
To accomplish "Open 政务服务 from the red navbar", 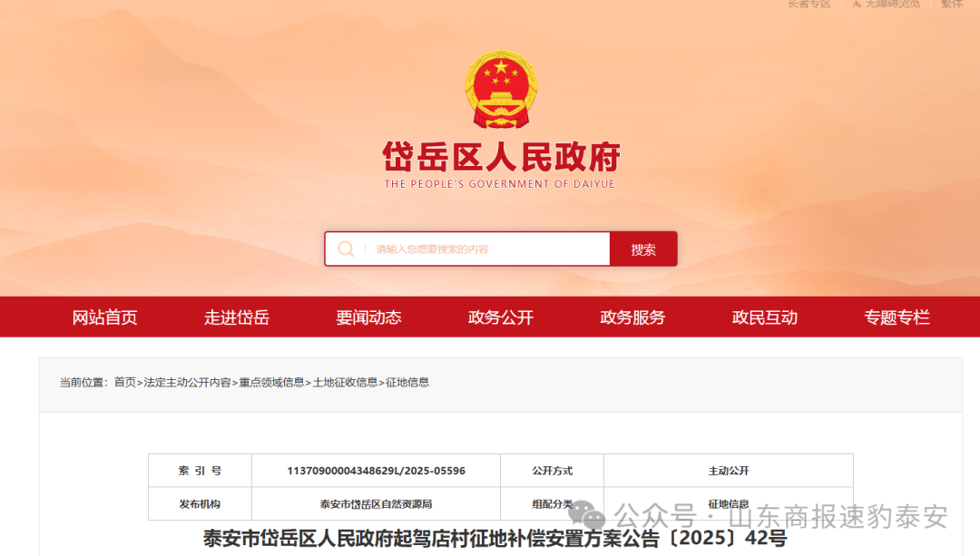I will click(632, 317).
